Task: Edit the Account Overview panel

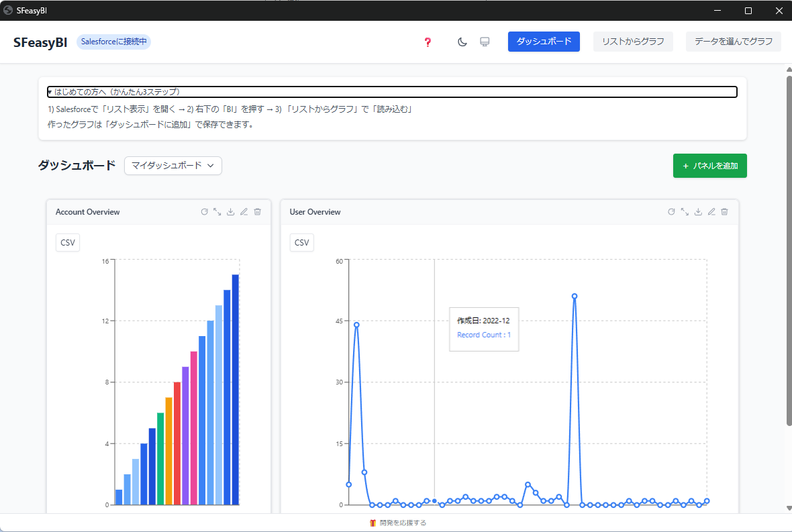Action: (244, 211)
